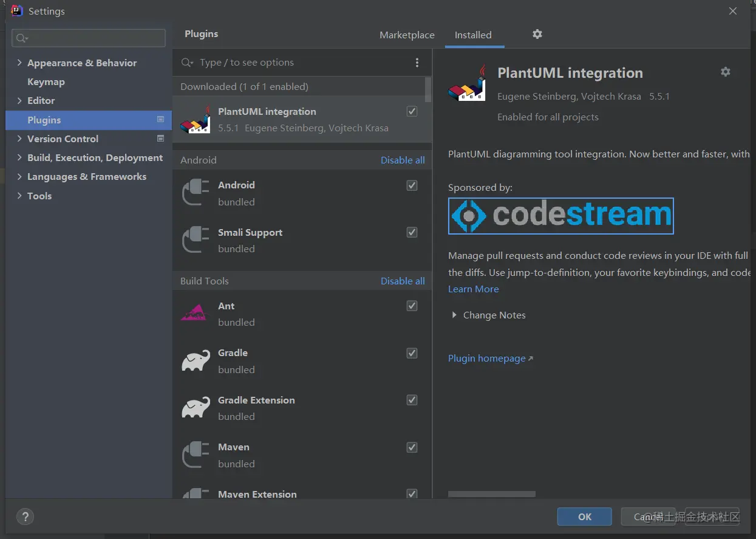Image resolution: width=756 pixels, height=539 pixels.
Task: Open Version Control settings category
Action: click(x=63, y=139)
